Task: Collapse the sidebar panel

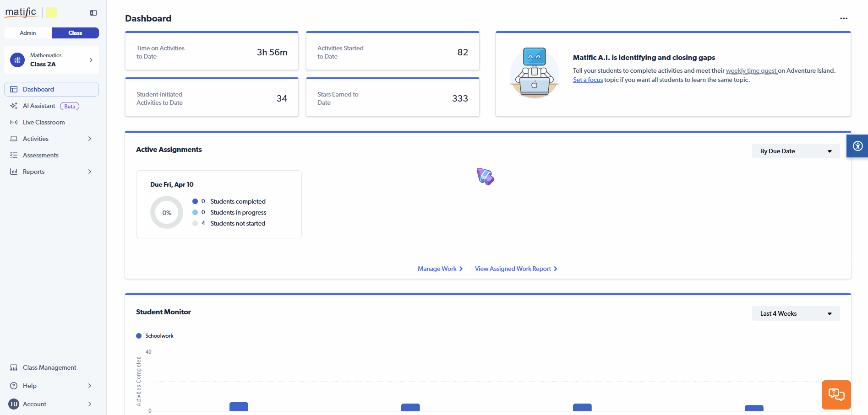Action: (x=93, y=13)
